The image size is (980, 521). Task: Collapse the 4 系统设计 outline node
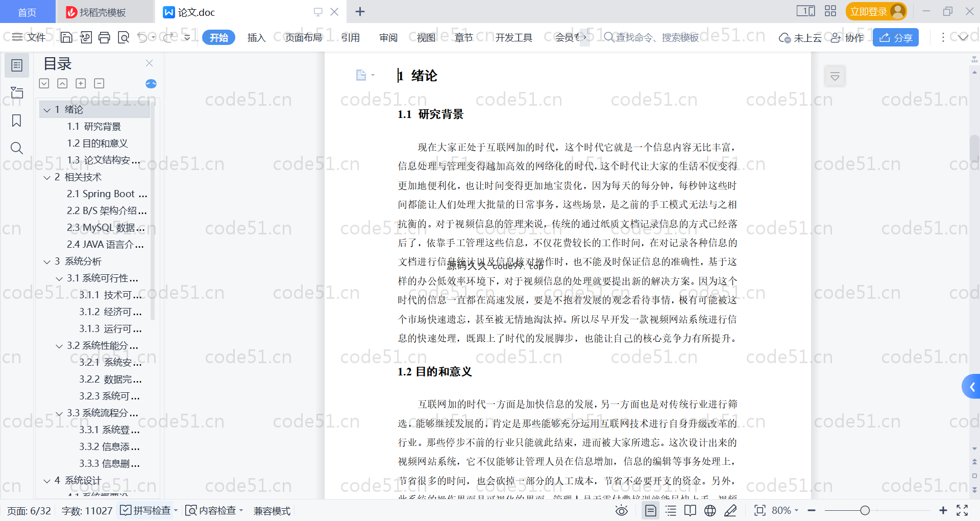click(x=47, y=481)
